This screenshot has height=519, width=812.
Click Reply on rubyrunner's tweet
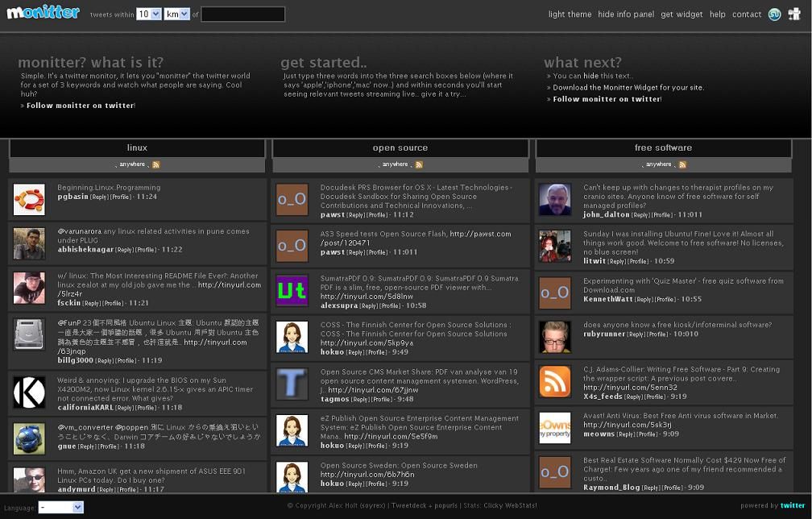pos(636,334)
